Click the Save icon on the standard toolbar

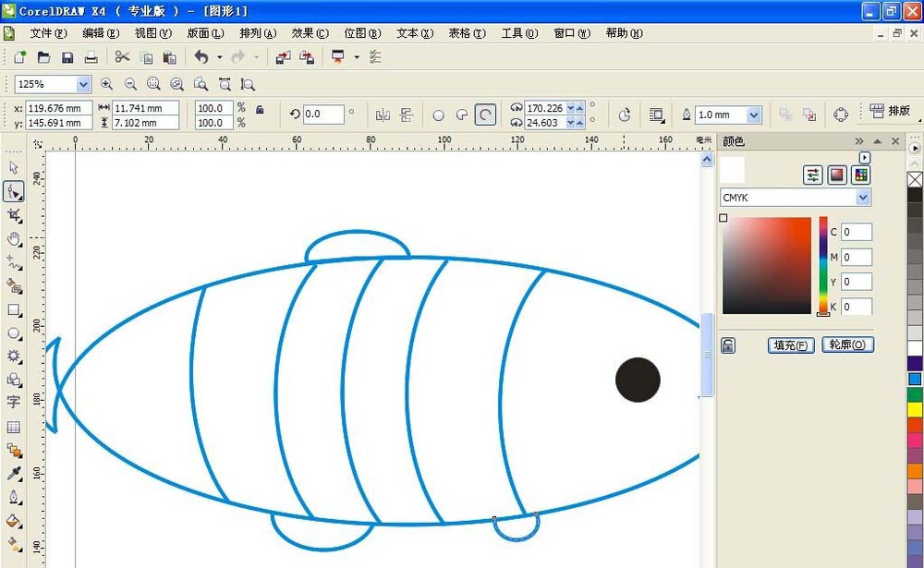[x=67, y=56]
